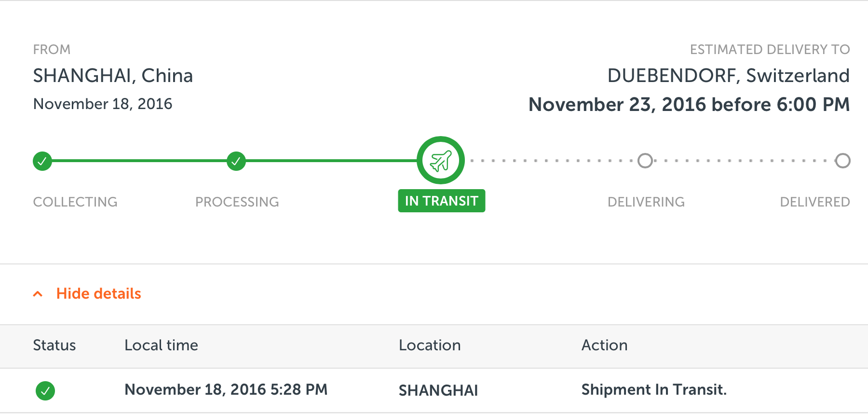The image size is (868, 414).
Task: Click the Status column header
Action: click(x=54, y=345)
